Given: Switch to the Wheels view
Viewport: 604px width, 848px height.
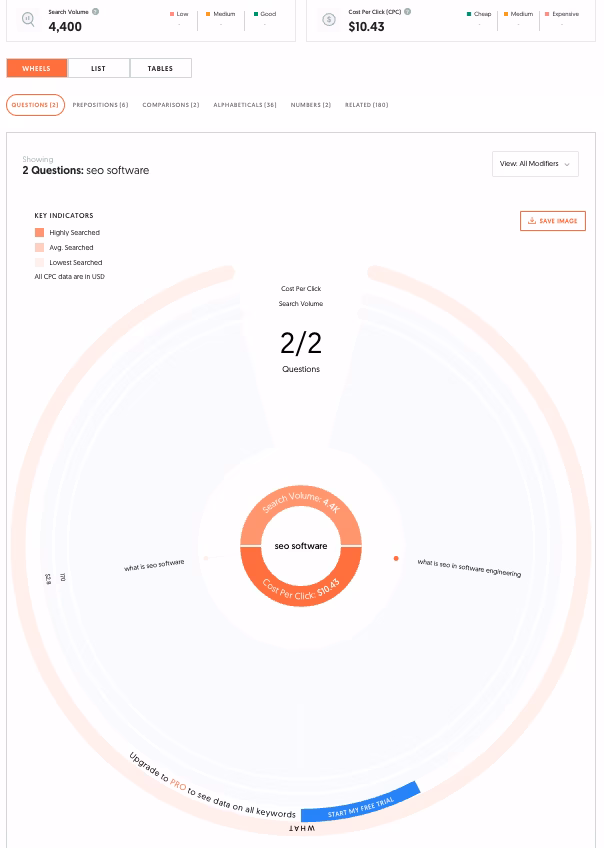Looking at the screenshot, I should pyautogui.click(x=36, y=68).
